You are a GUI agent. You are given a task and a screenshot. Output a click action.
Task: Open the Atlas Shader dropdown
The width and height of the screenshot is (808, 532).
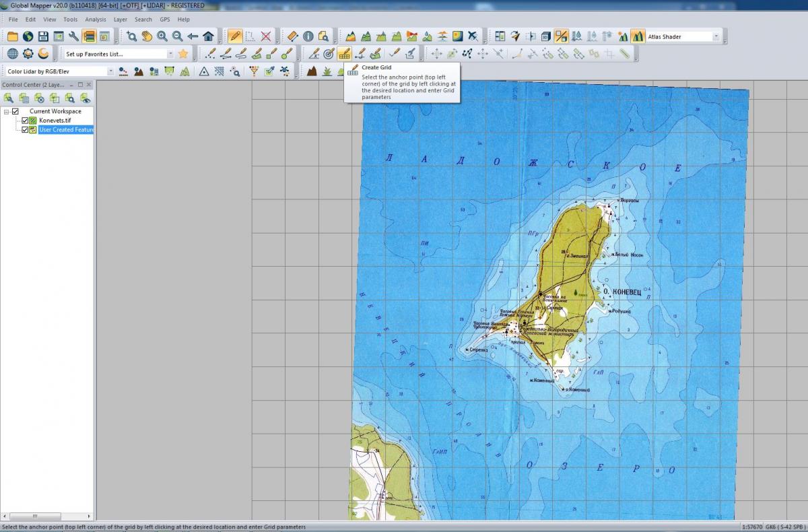pos(716,37)
